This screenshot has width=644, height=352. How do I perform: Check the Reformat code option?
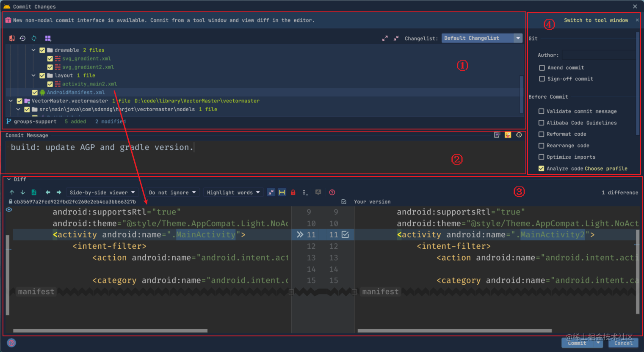541,134
